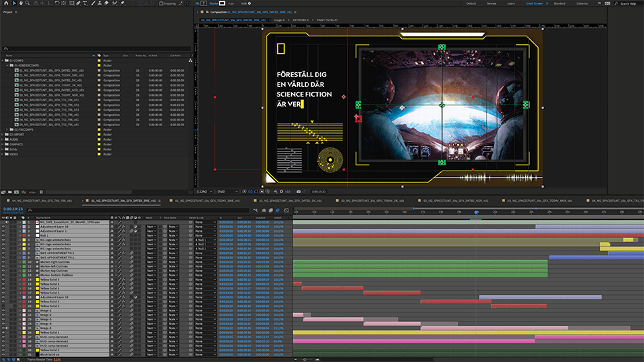This screenshot has width=644, height=362.
Task: Switch to 01_NG_SPACESTUNT_30s_GFX_TODAY_SWE_v01 timeline tab
Action: [x=207, y=200]
